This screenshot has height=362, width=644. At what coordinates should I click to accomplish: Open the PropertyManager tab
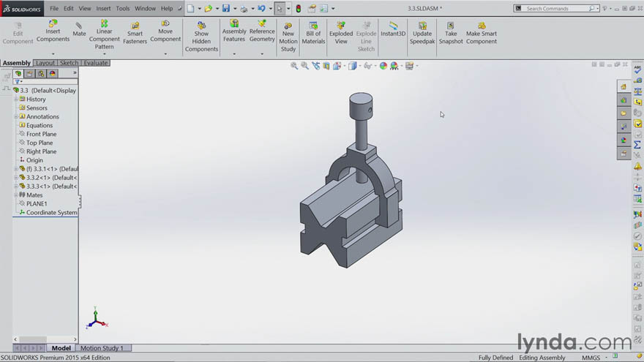pos(29,73)
